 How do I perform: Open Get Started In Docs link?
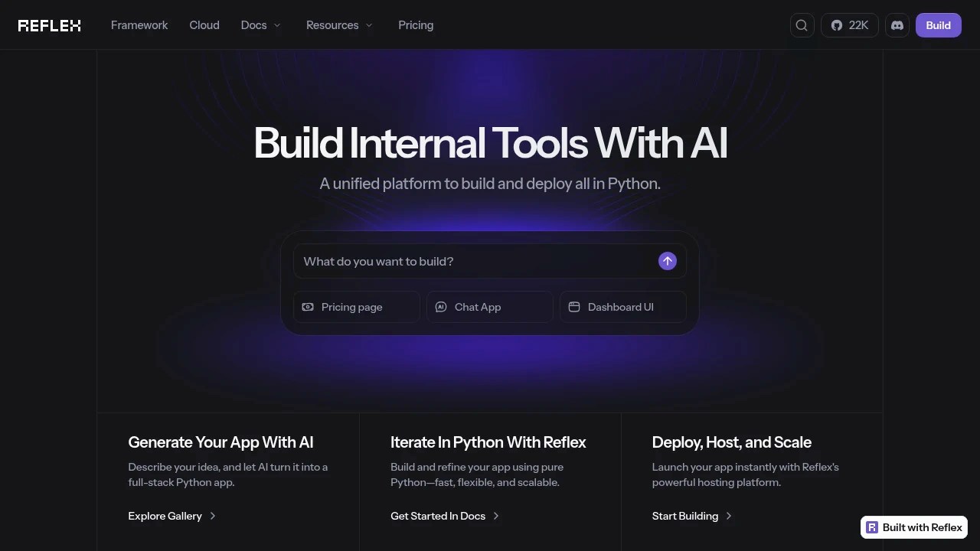click(x=438, y=516)
